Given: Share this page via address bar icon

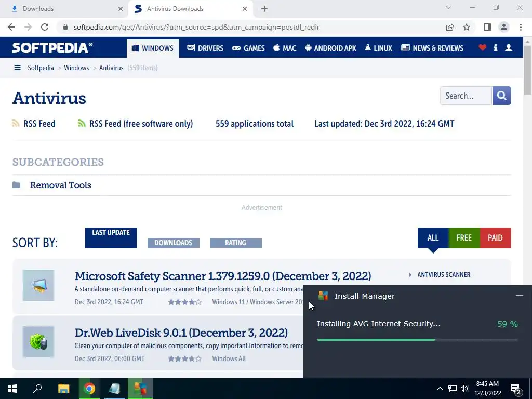Looking at the screenshot, I should (x=450, y=27).
